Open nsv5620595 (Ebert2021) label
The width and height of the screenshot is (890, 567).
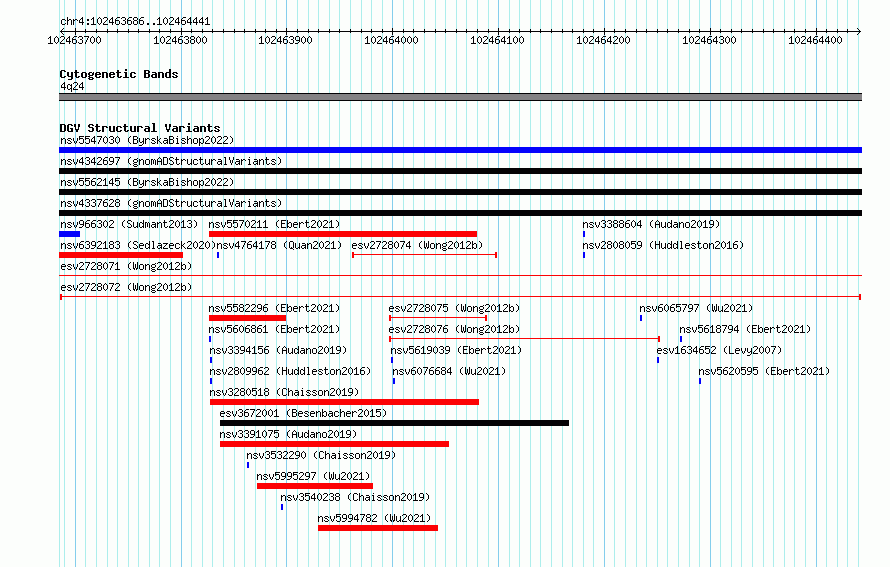tap(764, 371)
